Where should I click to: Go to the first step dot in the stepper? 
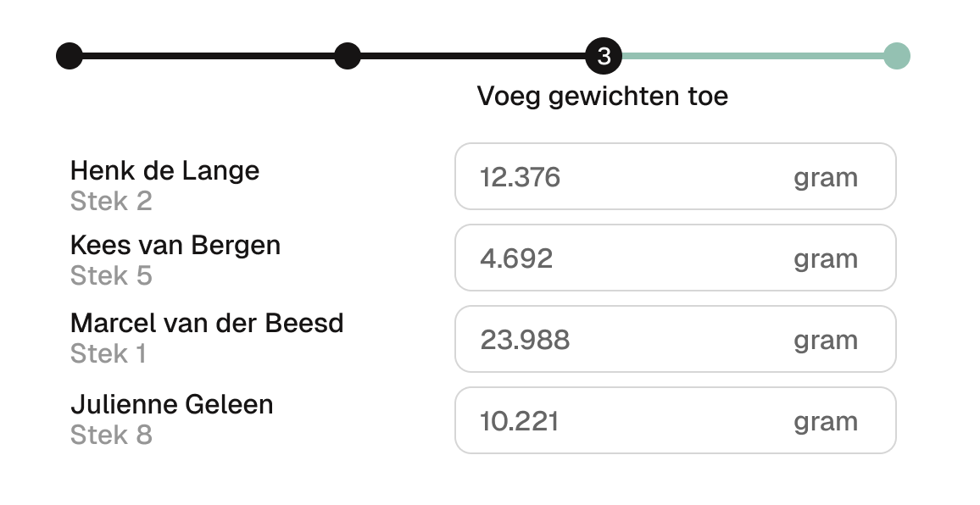(x=70, y=57)
